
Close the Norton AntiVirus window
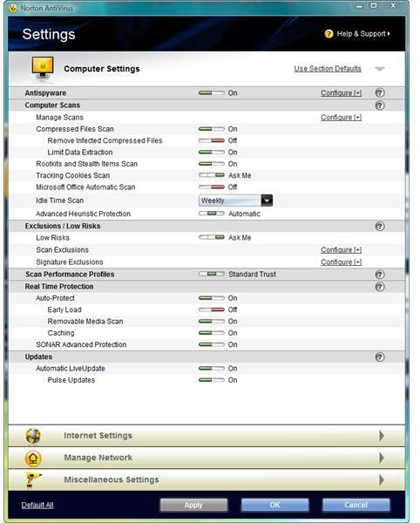coord(393,6)
